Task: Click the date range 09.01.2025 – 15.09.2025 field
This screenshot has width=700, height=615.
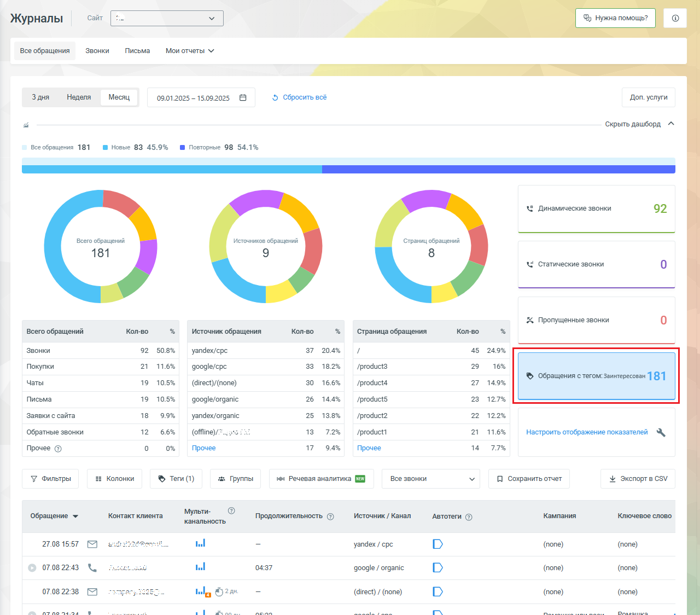Action: (201, 97)
